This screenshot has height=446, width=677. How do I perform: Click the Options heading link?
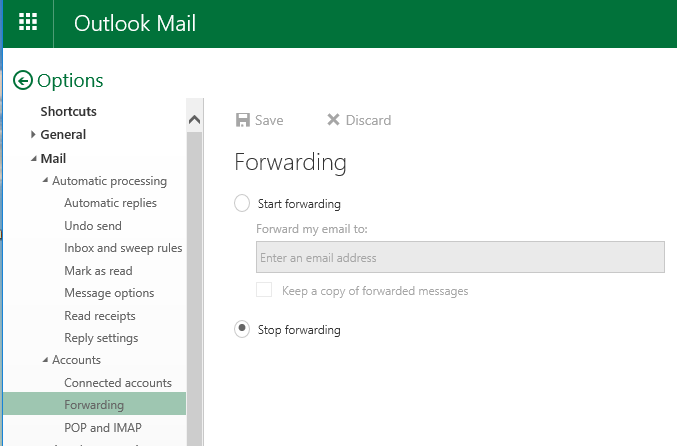(70, 81)
